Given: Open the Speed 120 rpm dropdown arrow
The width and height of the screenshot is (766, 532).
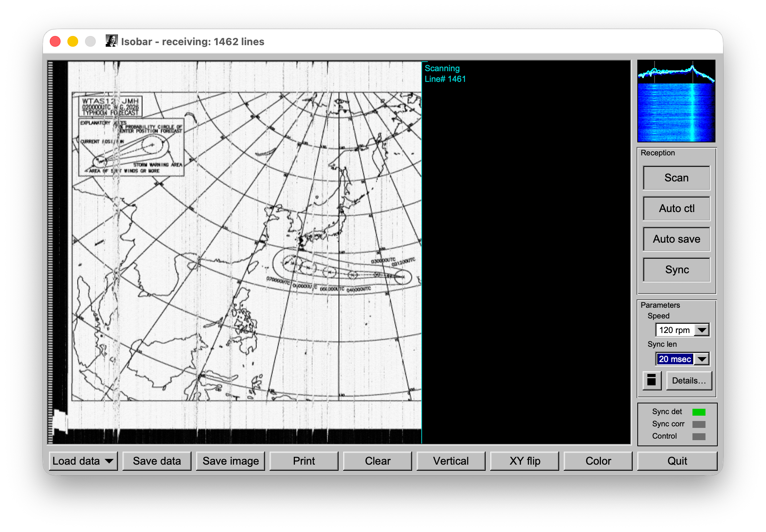Looking at the screenshot, I should pyautogui.click(x=702, y=330).
